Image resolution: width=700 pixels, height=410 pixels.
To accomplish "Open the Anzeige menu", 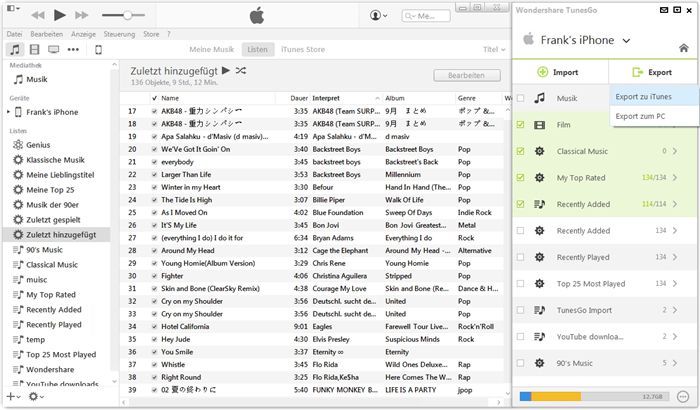I will [x=83, y=34].
